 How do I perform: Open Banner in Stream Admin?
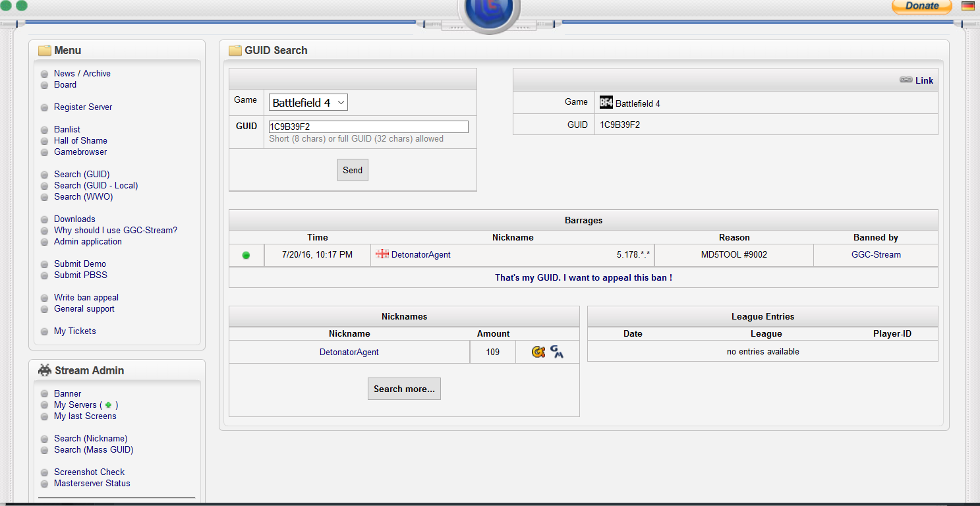click(68, 393)
